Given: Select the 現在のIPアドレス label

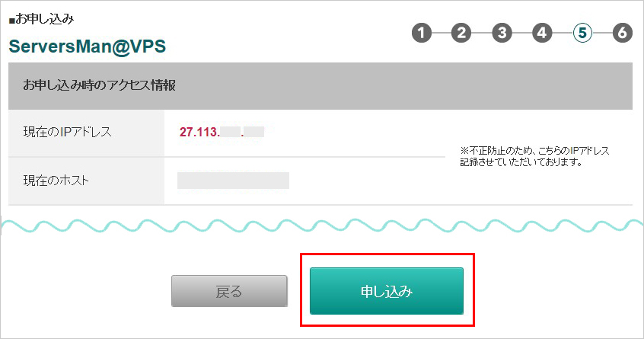Looking at the screenshot, I should pyautogui.click(x=68, y=132).
